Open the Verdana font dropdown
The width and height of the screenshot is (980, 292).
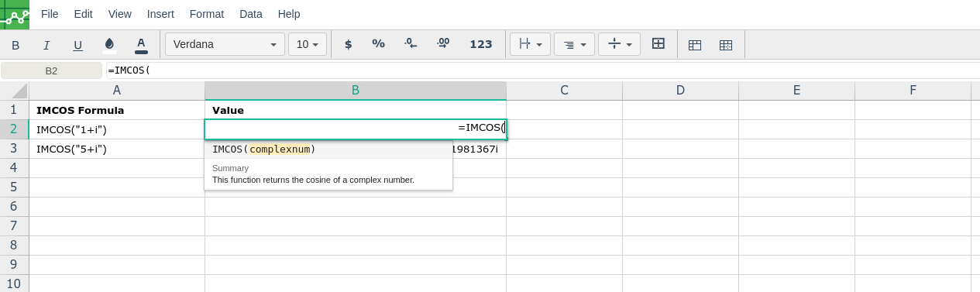coord(225,44)
